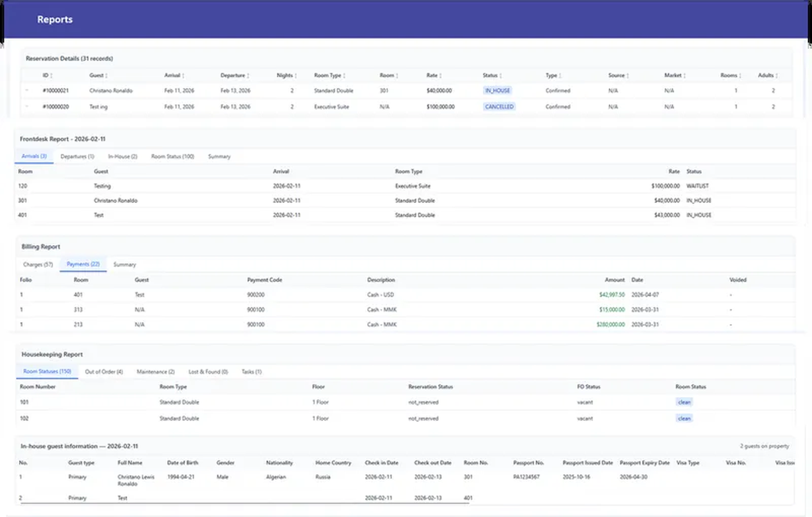Select the Payments (22) tab

click(83, 264)
